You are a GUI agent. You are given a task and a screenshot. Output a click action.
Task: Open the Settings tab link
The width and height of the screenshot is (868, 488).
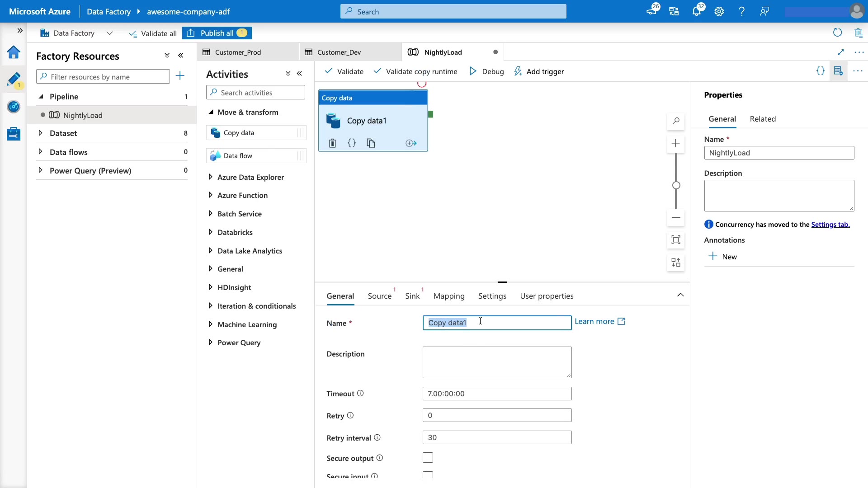830,225
